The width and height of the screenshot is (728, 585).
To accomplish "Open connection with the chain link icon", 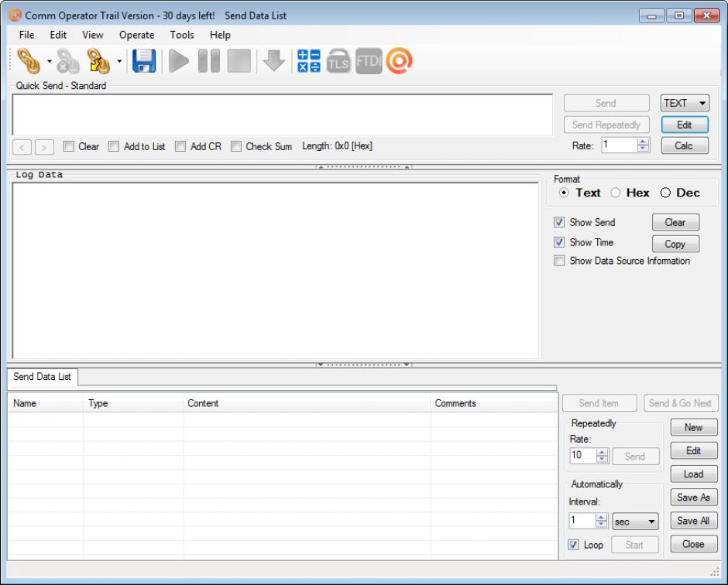I will tap(29, 61).
